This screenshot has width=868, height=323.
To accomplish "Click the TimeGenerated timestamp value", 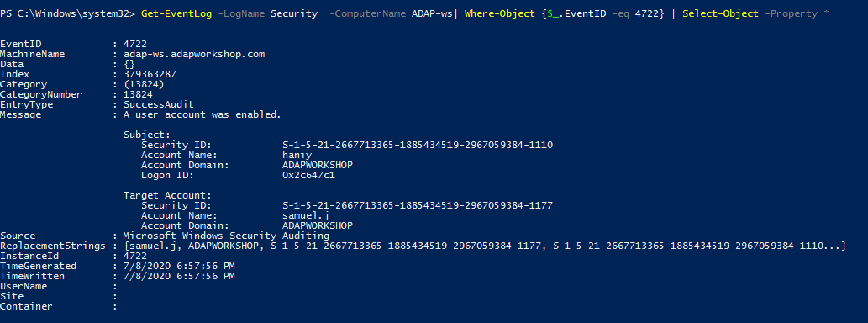I will pyautogui.click(x=179, y=266).
